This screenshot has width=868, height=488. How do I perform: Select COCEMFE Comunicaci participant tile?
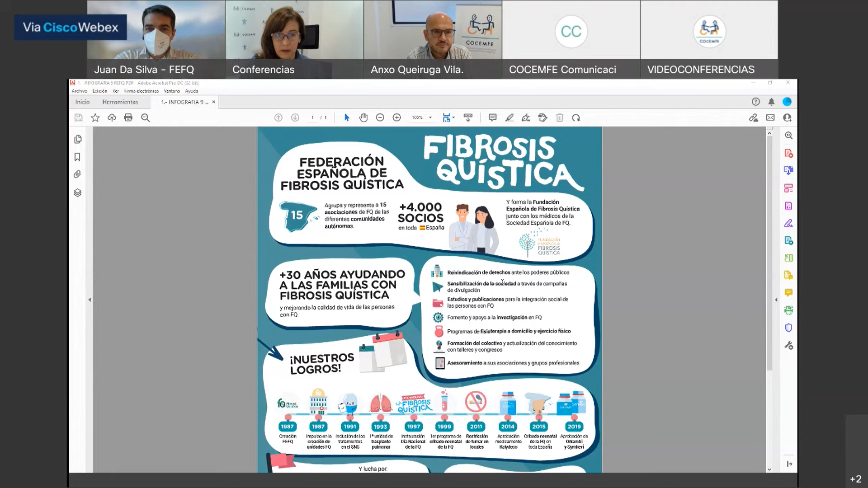571,39
